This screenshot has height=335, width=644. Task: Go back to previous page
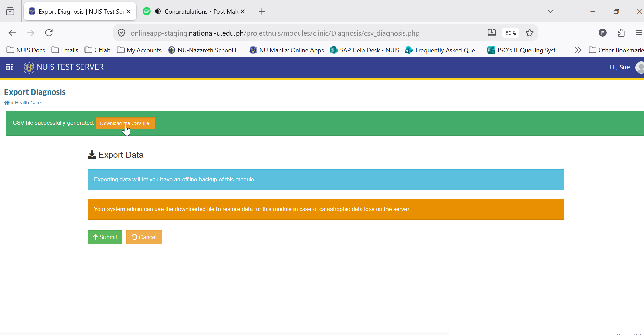pyautogui.click(x=12, y=33)
